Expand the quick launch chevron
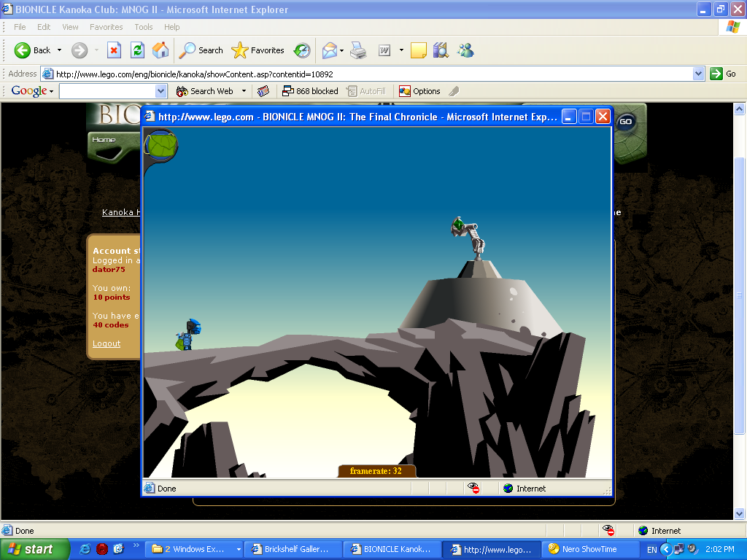Viewport: 747px width, 560px height. coord(136,545)
